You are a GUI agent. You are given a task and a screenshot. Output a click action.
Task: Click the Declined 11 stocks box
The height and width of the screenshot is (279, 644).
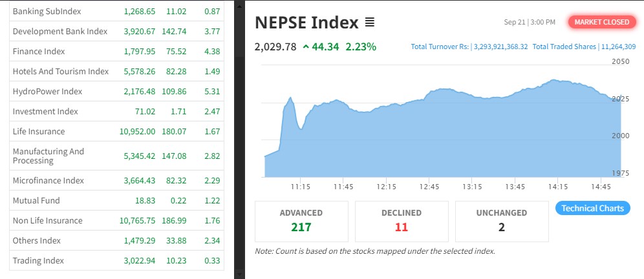click(402, 221)
